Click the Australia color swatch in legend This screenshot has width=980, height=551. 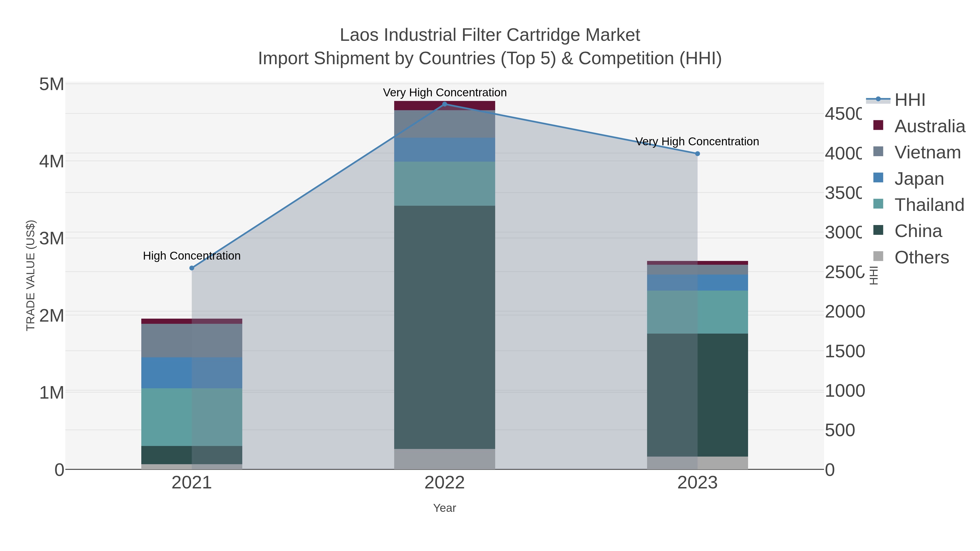878,125
